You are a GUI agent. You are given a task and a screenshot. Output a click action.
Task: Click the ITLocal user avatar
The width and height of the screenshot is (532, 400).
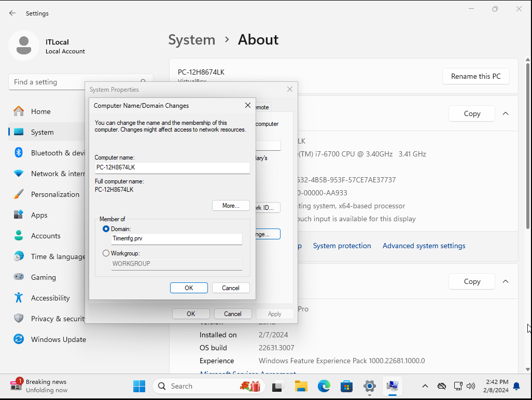point(24,46)
